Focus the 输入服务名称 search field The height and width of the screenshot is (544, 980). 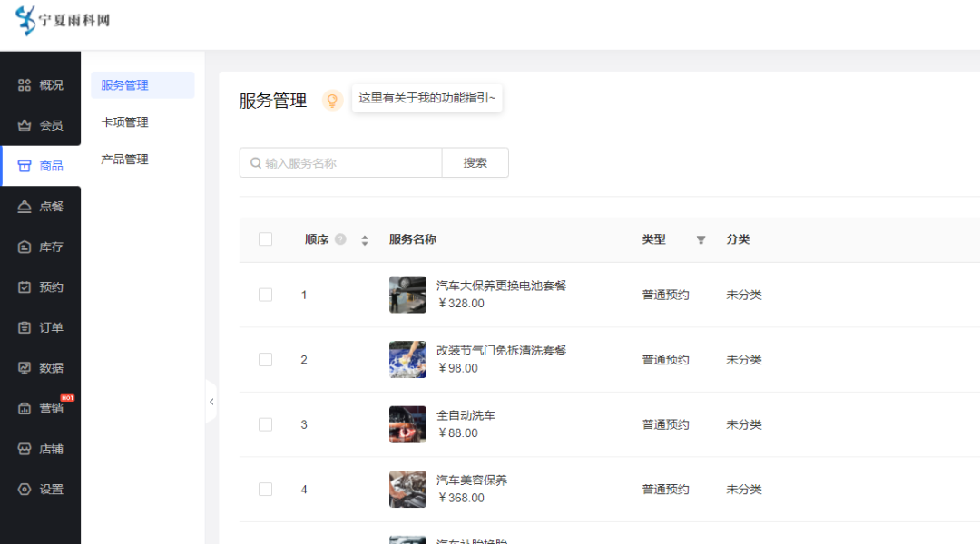point(340,163)
